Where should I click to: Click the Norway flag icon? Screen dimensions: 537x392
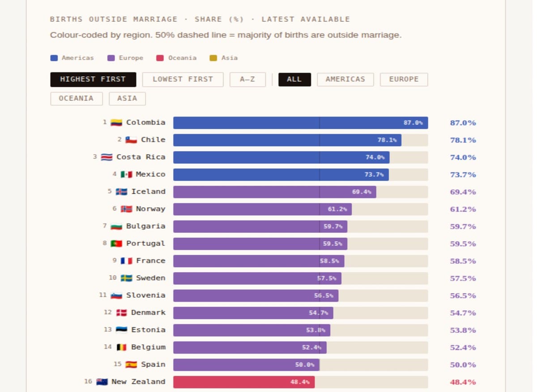pyautogui.click(x=126, y=209)
